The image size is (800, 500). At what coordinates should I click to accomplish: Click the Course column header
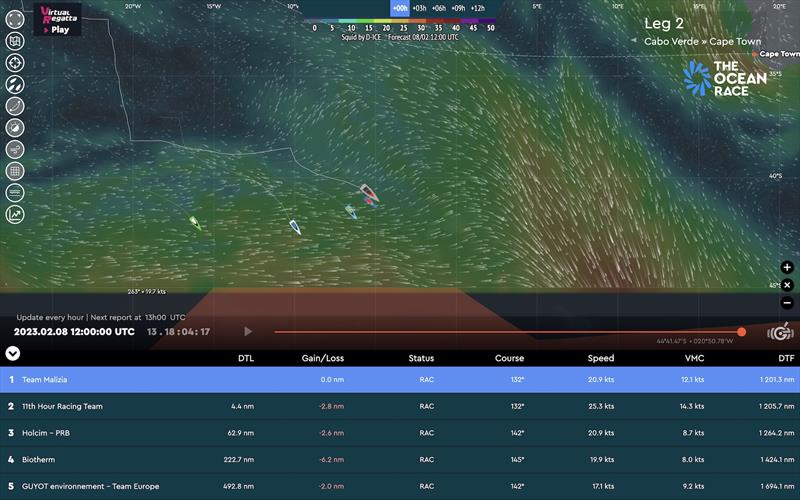(x=509, y=358)
